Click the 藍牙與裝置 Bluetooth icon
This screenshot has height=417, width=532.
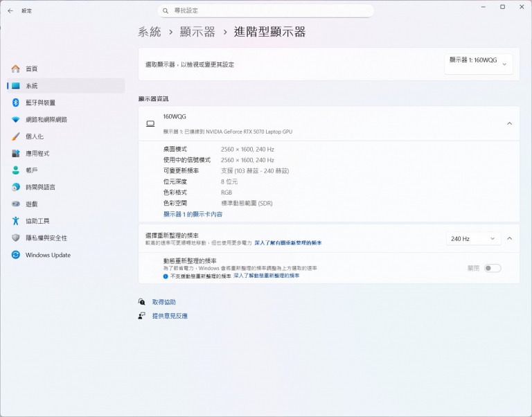coord(15,103)
